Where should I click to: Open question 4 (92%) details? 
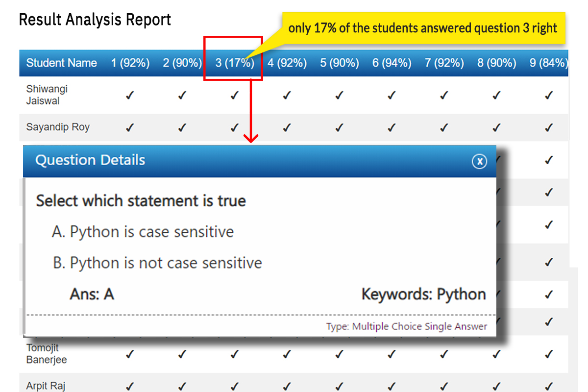click(287, 63)
